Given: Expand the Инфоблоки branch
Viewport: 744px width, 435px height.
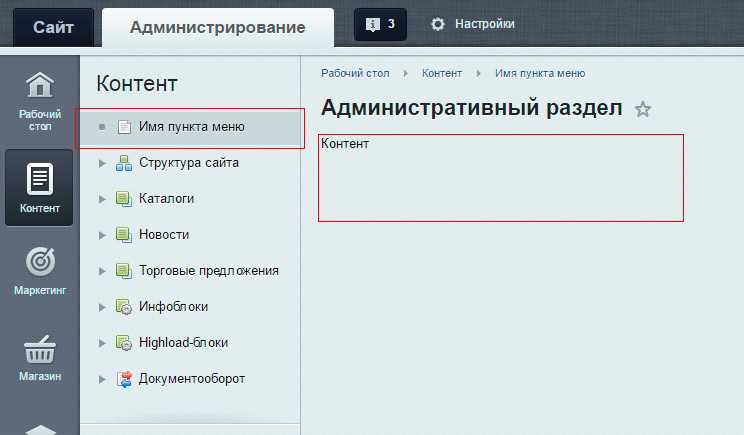Looking at the screenshot, I should 102,307.
